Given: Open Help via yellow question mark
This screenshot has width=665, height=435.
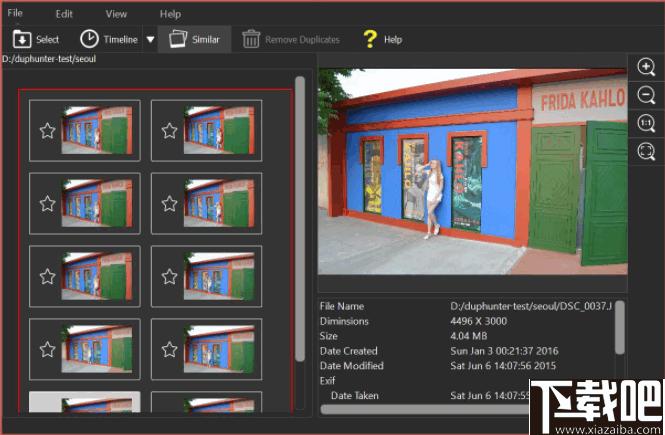Looking at the screenshot, I should click(370, 39).
